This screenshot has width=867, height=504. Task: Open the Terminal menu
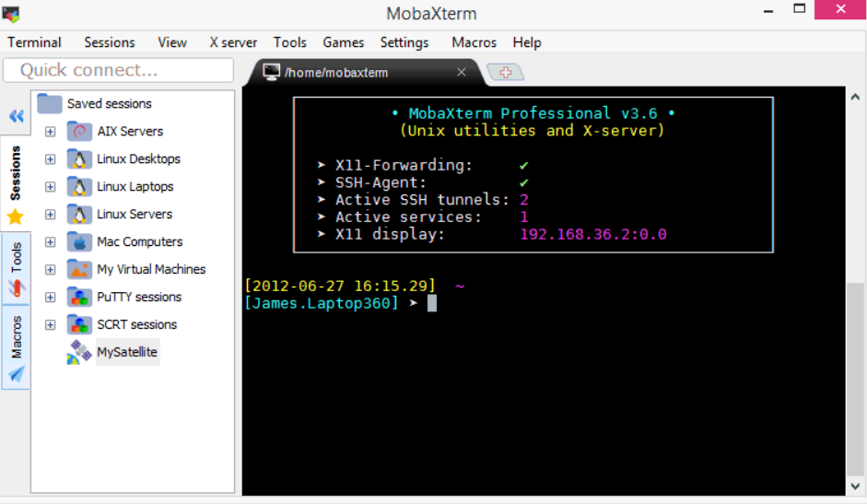click(34, 42)
